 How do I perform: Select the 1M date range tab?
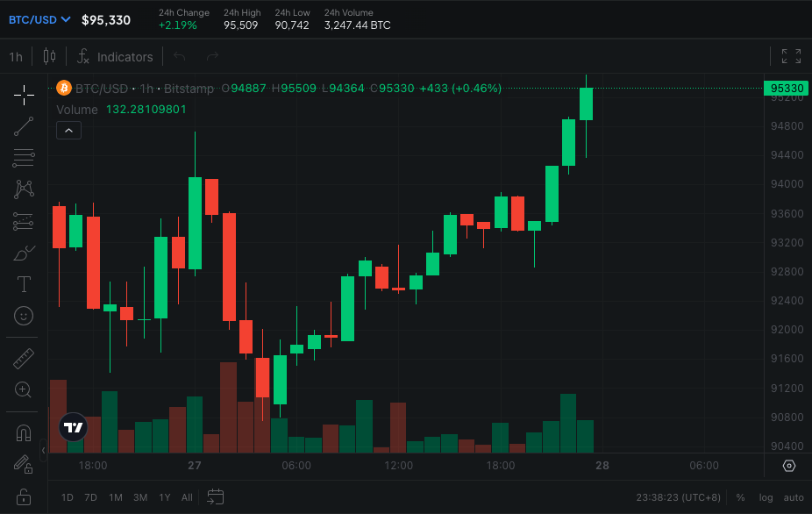point(115,497)
